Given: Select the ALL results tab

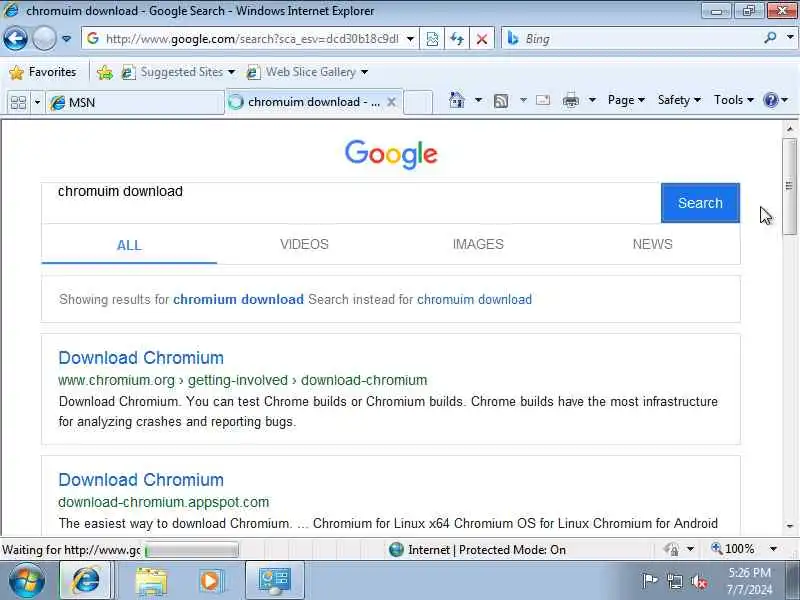Looking at the screenshot, I should point(129,245).
